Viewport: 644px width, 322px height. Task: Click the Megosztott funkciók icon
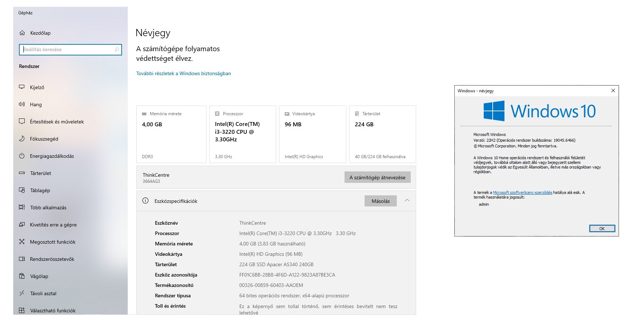[22, 242]
